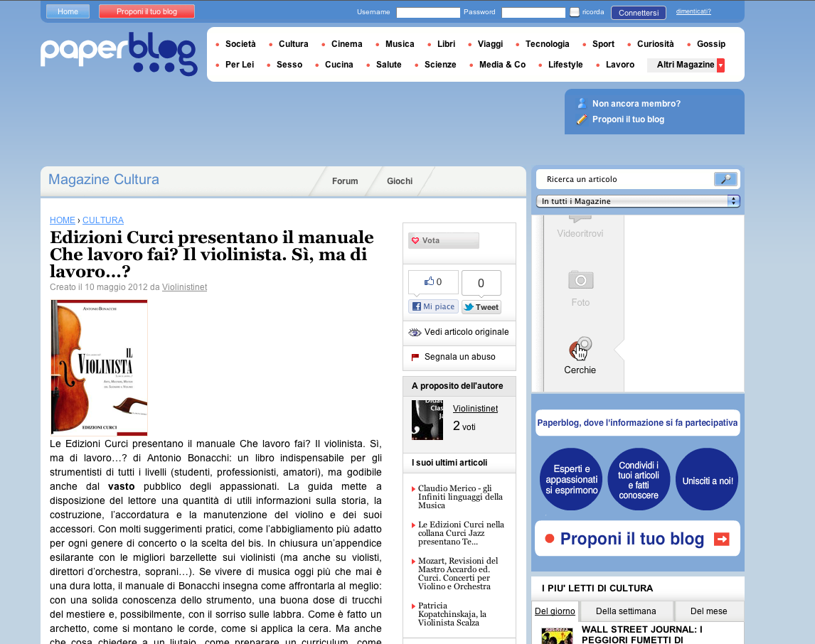Image resolution: width=815 pixels, height=644 pixels.
Task: Click the heart Vota button
Action: 443,240
